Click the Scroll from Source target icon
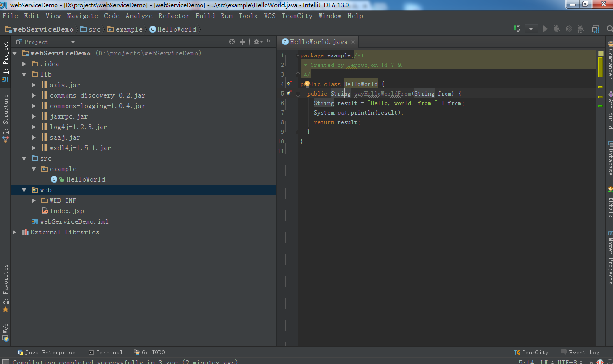Screen dimensions: 613x364 click(x=232, y=42)
